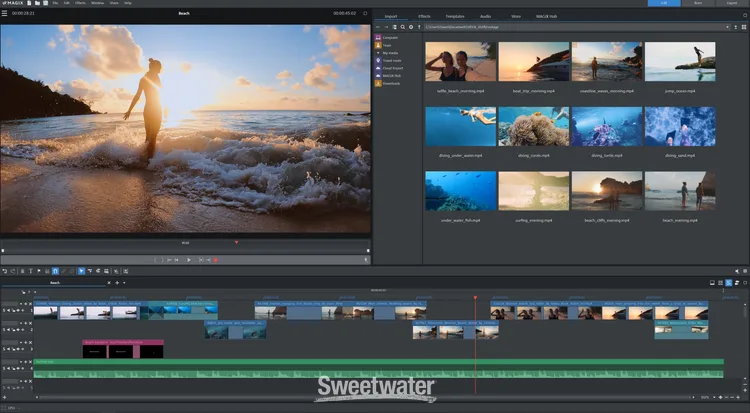Image resolution: width=750 pixels, height=413 pixels.
Task: Expand the file path dropdown arrow
Action: tap(728, 27)
